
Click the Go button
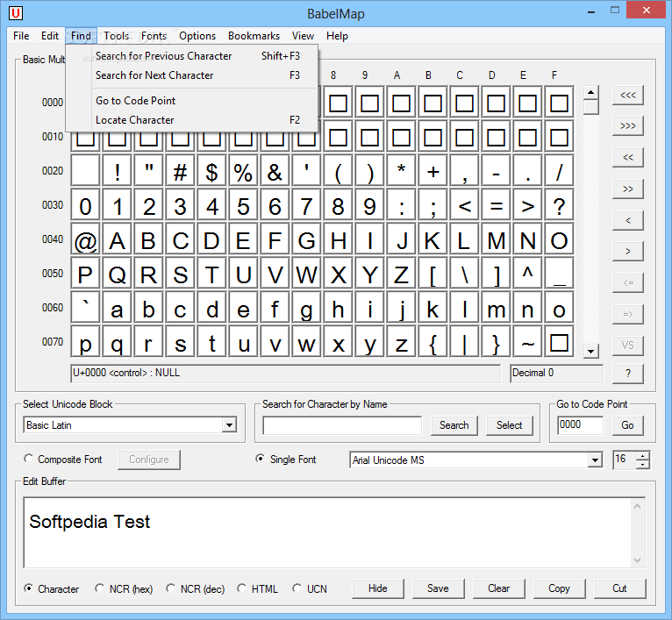tap(627, 425)
